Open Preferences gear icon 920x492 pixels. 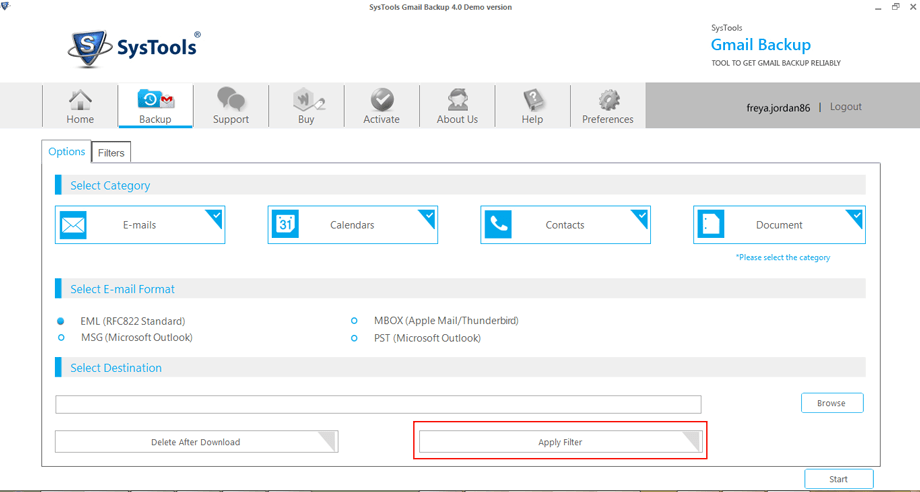[608, 99]
